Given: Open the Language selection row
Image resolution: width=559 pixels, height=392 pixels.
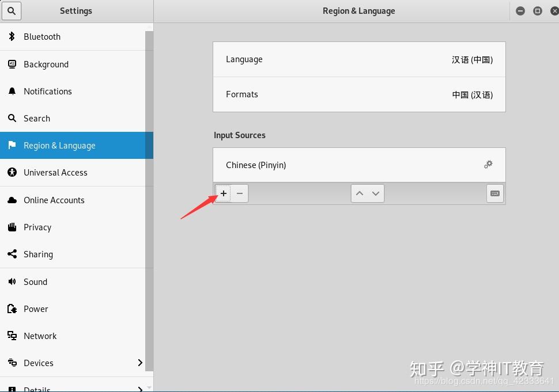Looking at the screenshot, I should click(x=359, y=59).
